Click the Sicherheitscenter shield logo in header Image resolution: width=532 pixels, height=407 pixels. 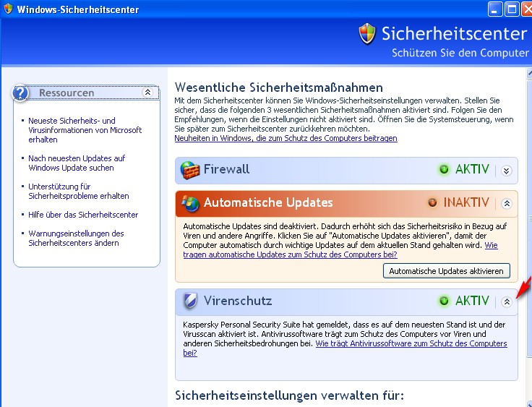368,34
